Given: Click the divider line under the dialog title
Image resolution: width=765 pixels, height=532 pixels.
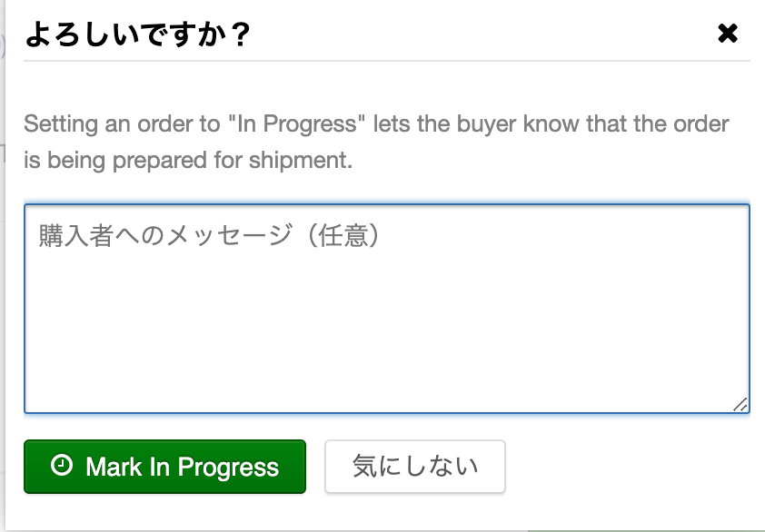Looking at the screenshot, I should (x=387, y=61).
